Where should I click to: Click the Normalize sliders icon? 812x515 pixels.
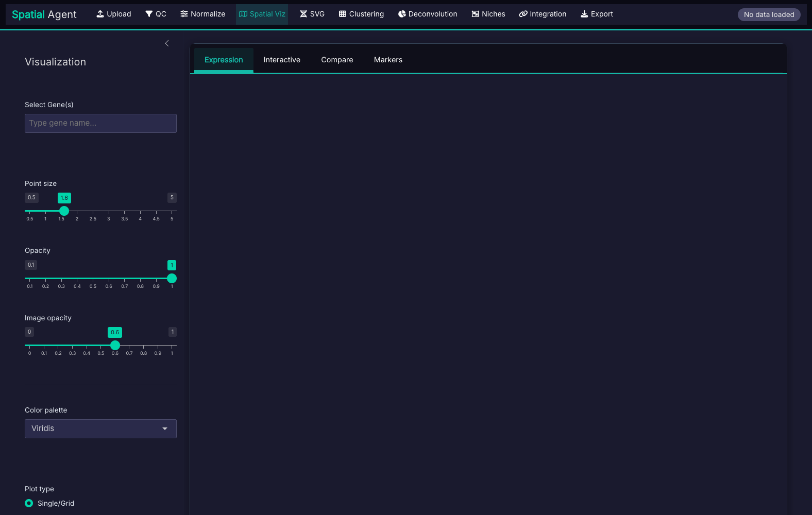pyautogui.click(x=184, y=14)
